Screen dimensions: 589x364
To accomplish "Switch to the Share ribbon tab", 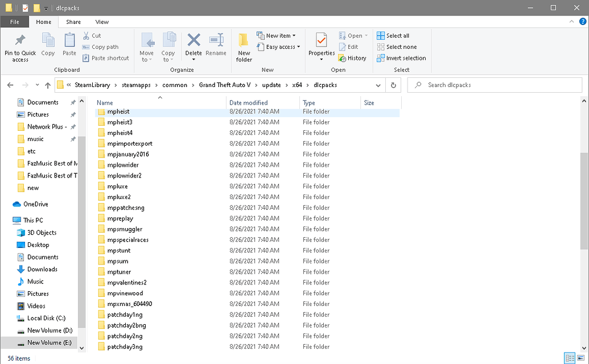I will tap(73, 22).
